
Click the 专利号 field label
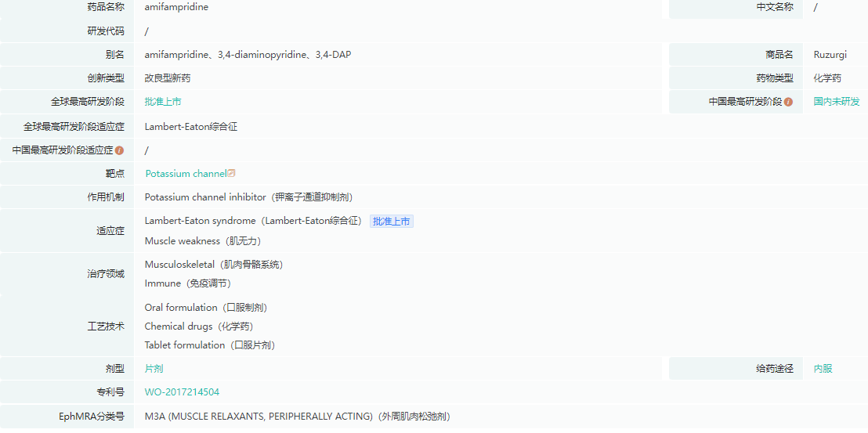click(110, 392)
